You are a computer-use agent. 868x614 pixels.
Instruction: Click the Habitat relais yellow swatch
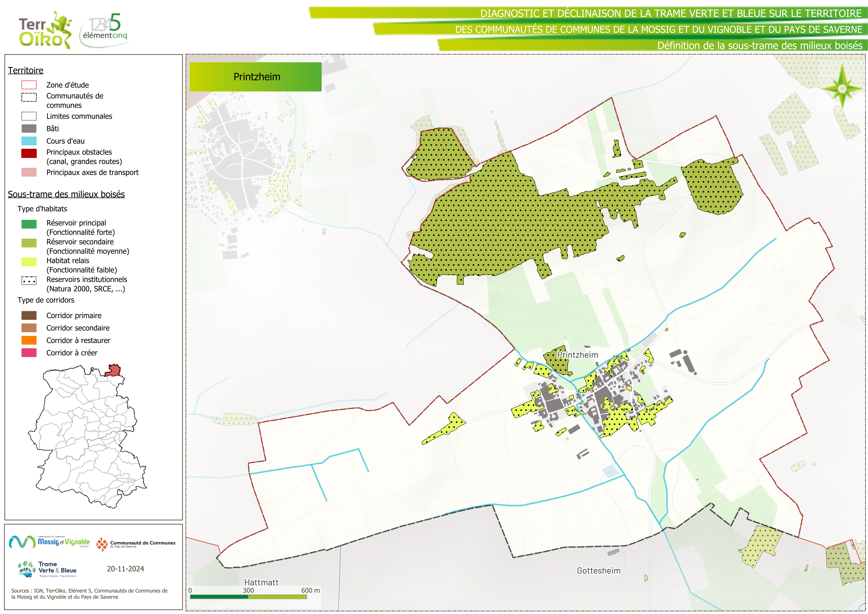pos(29,262)
